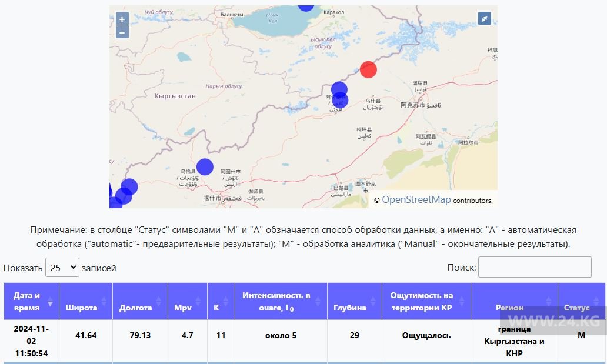The height and width of the screenshot is (364, 607).
Task: Sort table by Mpv magnitude column
Action: point(188,301)
